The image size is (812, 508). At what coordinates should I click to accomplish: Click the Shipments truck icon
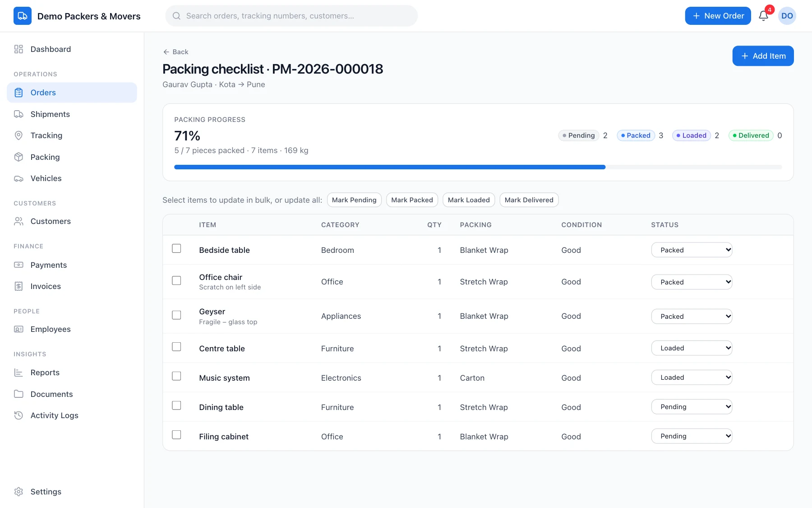point(18,114)
